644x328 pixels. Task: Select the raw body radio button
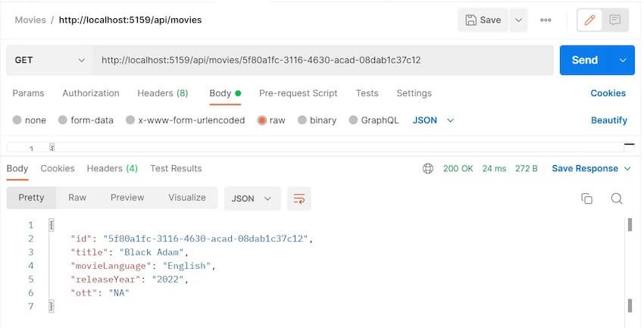(261, 120)
